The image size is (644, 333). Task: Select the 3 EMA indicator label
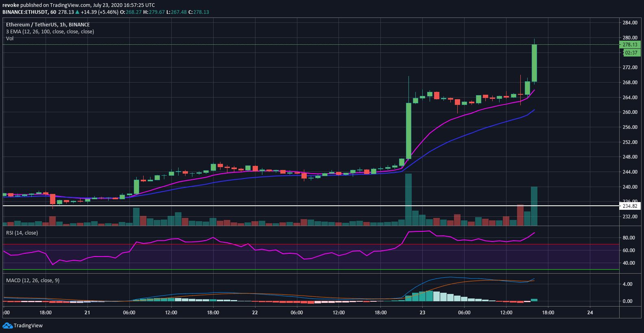(50, 31)
